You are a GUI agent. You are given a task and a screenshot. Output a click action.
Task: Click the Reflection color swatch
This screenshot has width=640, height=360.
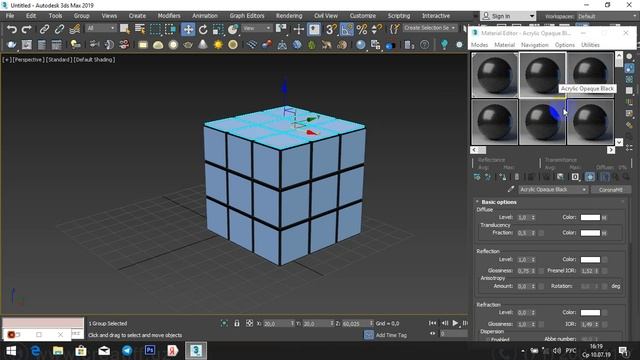coord(590,260)
